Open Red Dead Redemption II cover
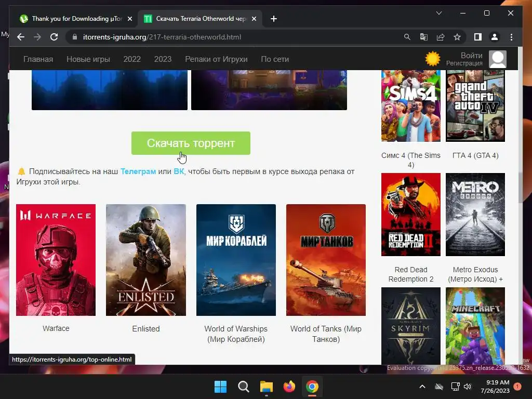The image size is (532, 399). [411, 215]
